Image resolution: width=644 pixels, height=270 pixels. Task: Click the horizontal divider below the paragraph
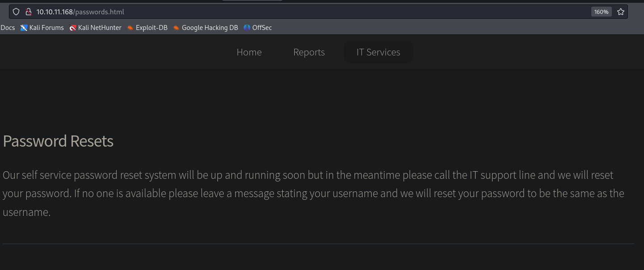point(318,244)
